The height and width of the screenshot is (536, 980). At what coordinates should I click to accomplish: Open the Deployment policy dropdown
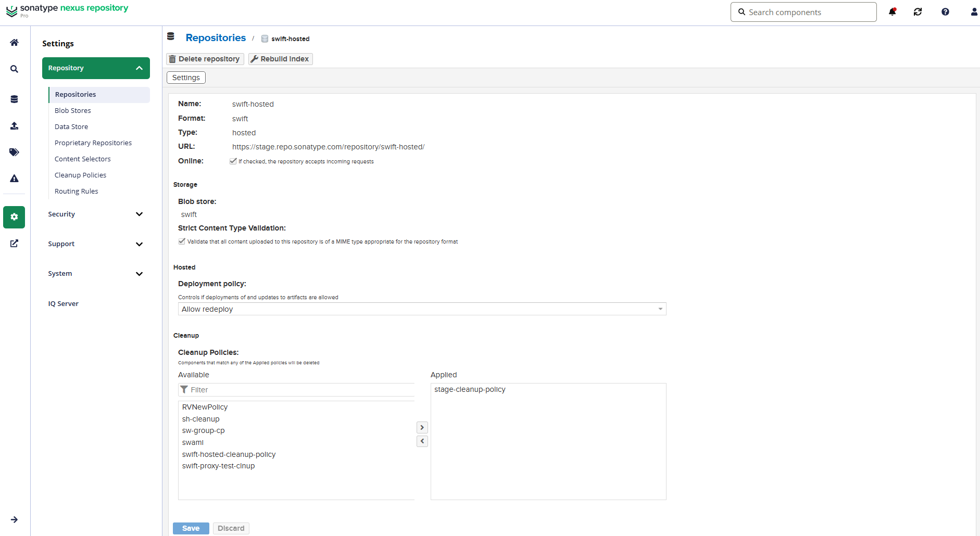422,309
